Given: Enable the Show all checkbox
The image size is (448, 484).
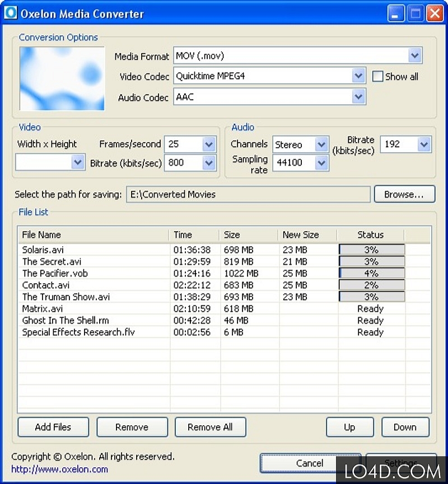Looking at the screenshot, I should (x=377, y=76).
